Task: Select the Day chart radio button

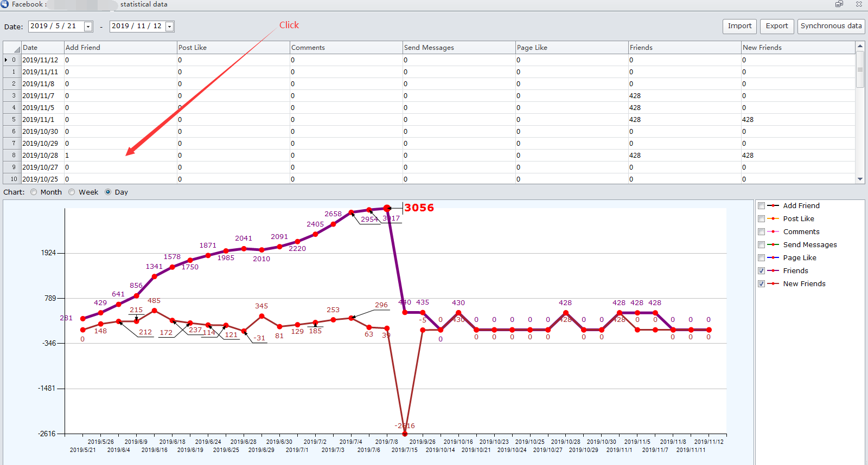Action: [x=108, y=192]
